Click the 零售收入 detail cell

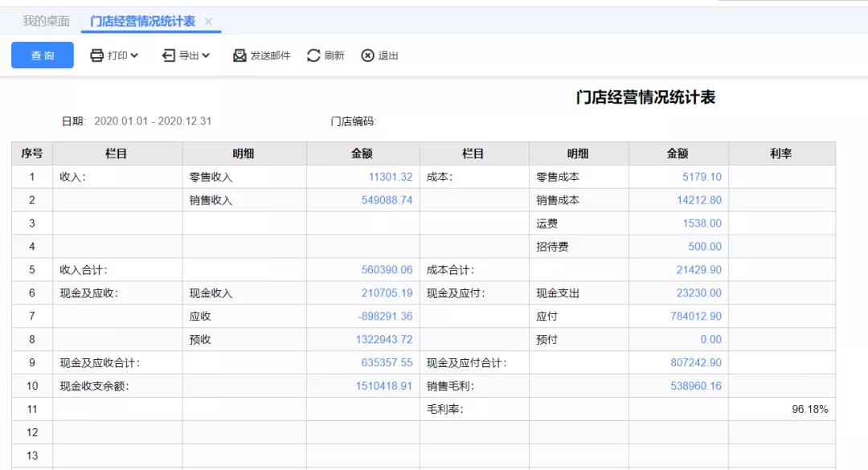tap(244, 177)
